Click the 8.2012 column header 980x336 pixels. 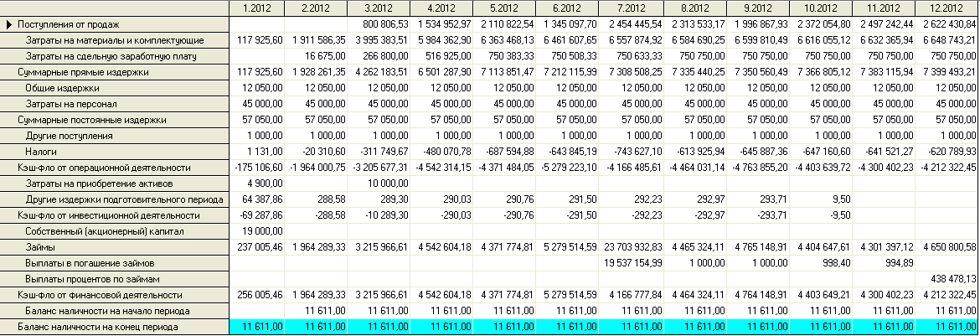tap(695, 8)
